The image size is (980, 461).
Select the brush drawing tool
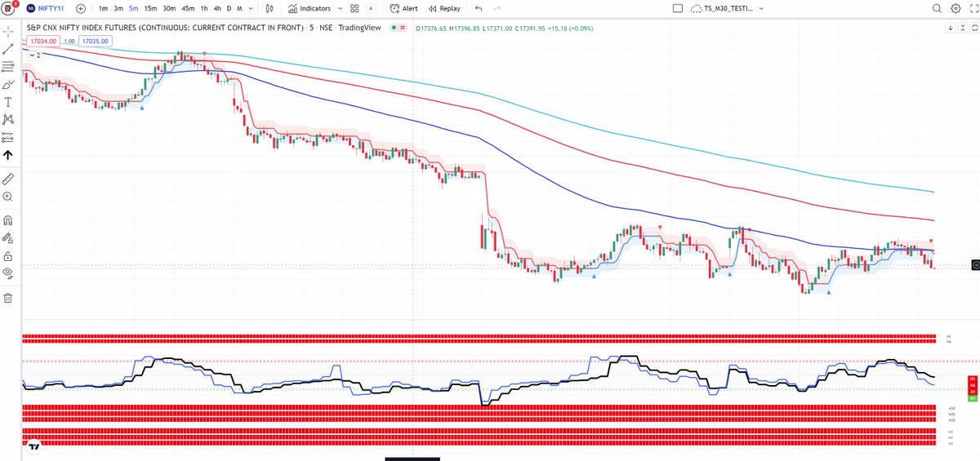pos(8,85)
